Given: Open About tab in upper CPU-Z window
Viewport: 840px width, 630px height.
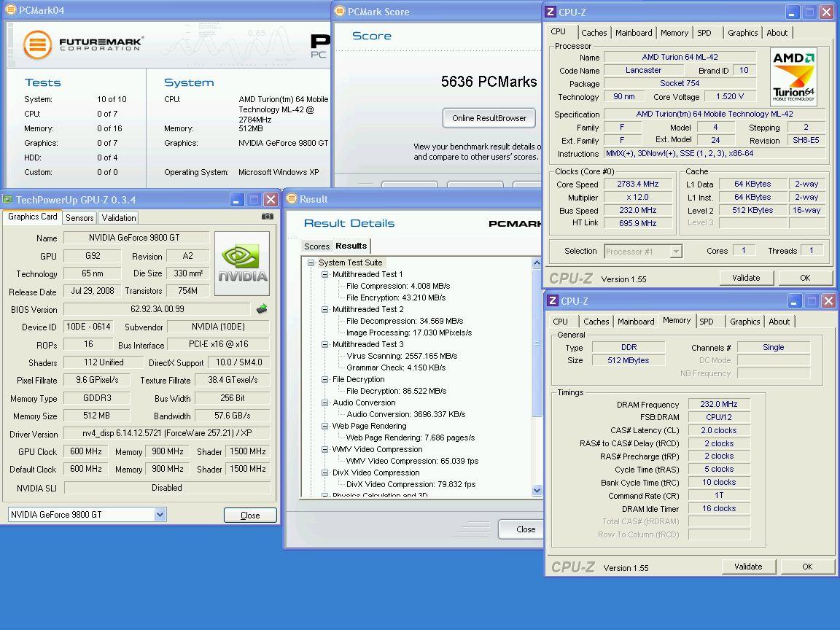Looking at the screenshot, I should 777,33.
